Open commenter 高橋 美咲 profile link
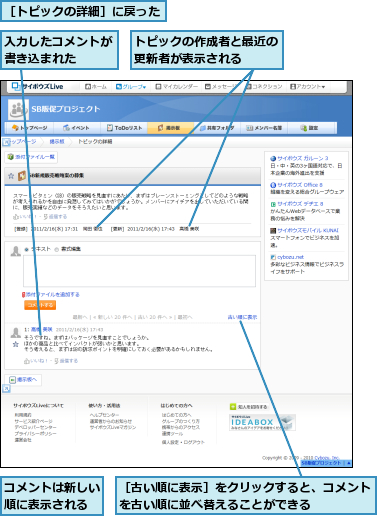Screen dimensions: 377x516 [x=42, y=329]
